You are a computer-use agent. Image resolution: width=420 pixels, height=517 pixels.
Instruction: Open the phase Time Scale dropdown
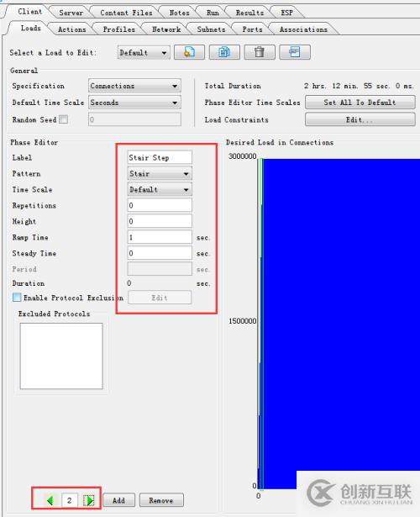click(x=160, y=190)
